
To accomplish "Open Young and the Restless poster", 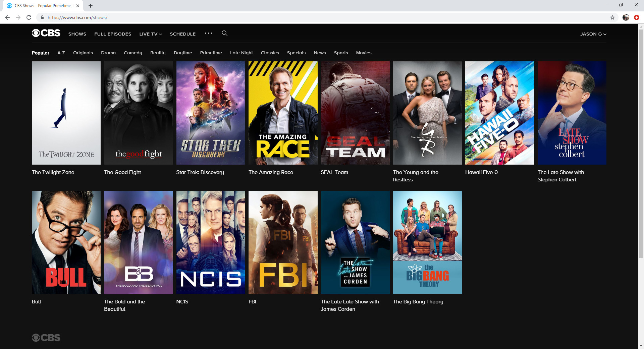I will [427, 113].
